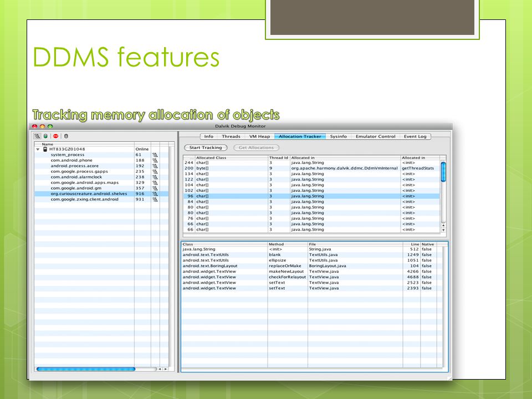Click org.apache.harmony.dalvik.ddmc.DdmVmInternal cell

coord(344,168)
